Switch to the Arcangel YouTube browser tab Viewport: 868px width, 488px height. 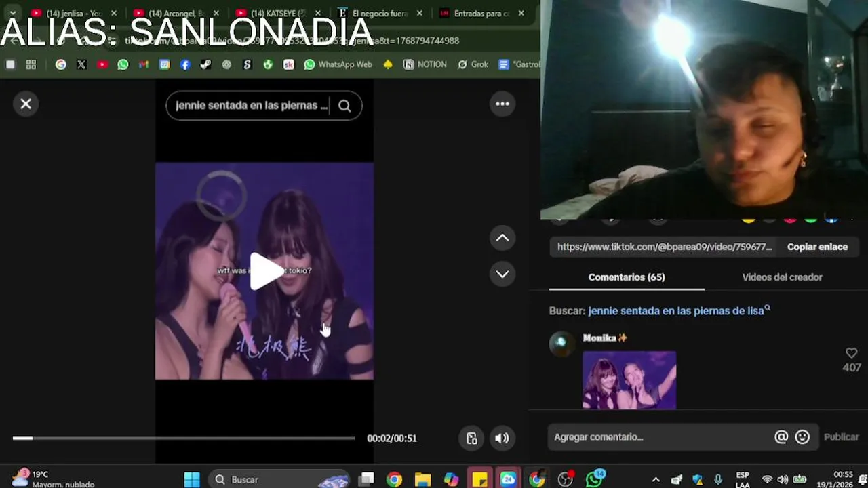pos(168,13)
